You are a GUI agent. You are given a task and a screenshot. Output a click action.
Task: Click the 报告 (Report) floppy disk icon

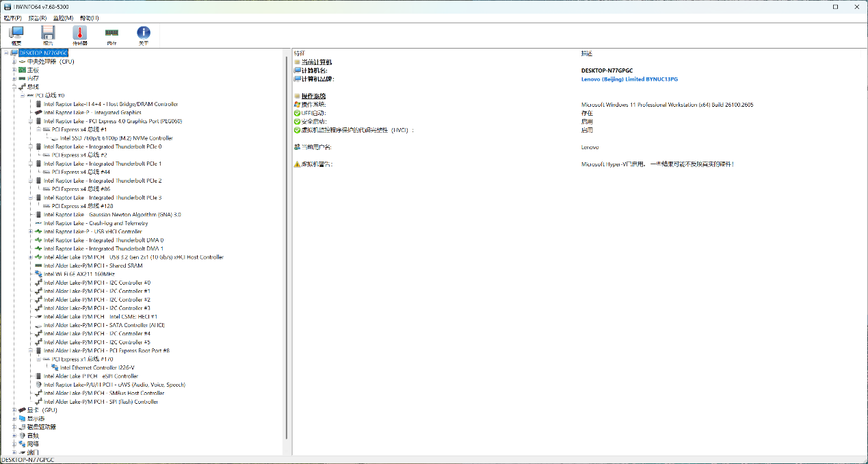48,34
